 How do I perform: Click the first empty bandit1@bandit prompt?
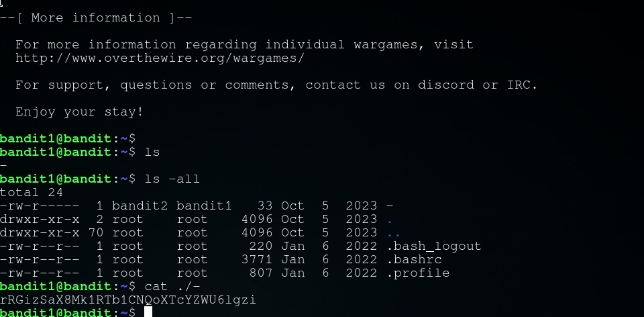point(67,138)
